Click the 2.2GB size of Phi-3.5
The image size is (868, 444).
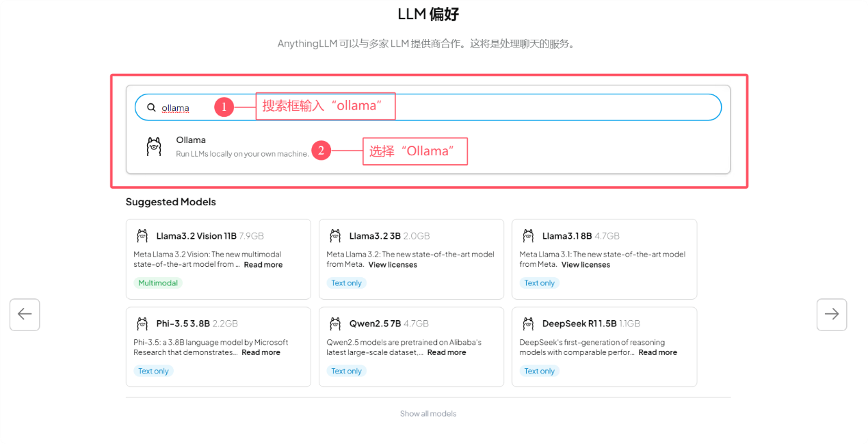pyautogui.click(x=225, y=324)
